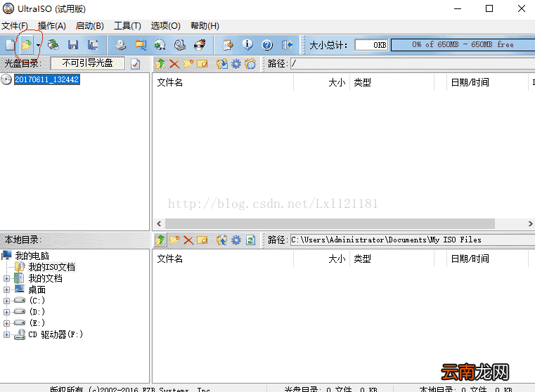The image size is (535, 392).
Task: Sort local pane by 大小 column header
Action: [x=321, y=259]
